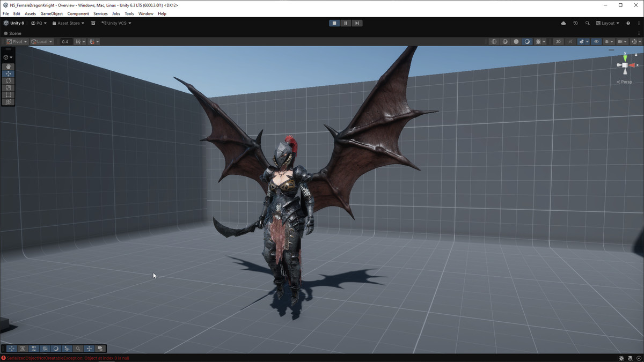The width and height of the screenshot is (644, 362).
Task: Click the grid snap size field showing 0.4
Action: (65, 41)
